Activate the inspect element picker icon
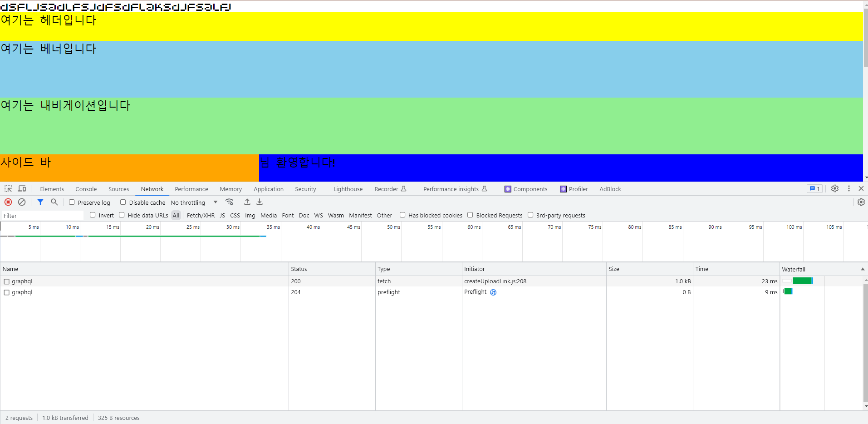 click(x=8, y=188)
